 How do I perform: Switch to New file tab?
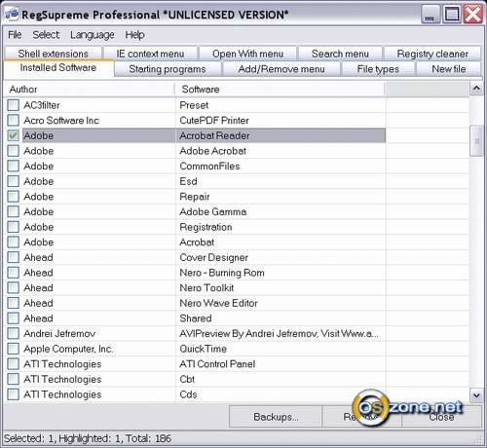449,69
